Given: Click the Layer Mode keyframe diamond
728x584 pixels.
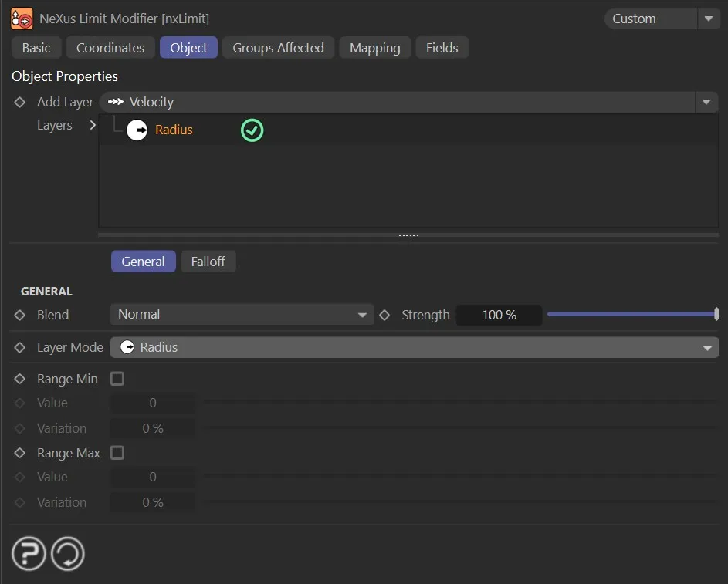Looking at the screenshot, I should click(20, 347).
